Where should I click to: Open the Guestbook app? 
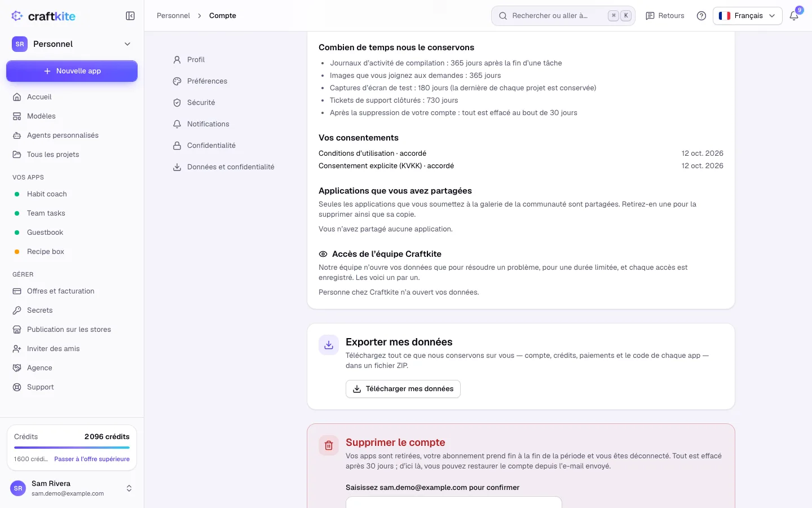[x=72, y=233]
